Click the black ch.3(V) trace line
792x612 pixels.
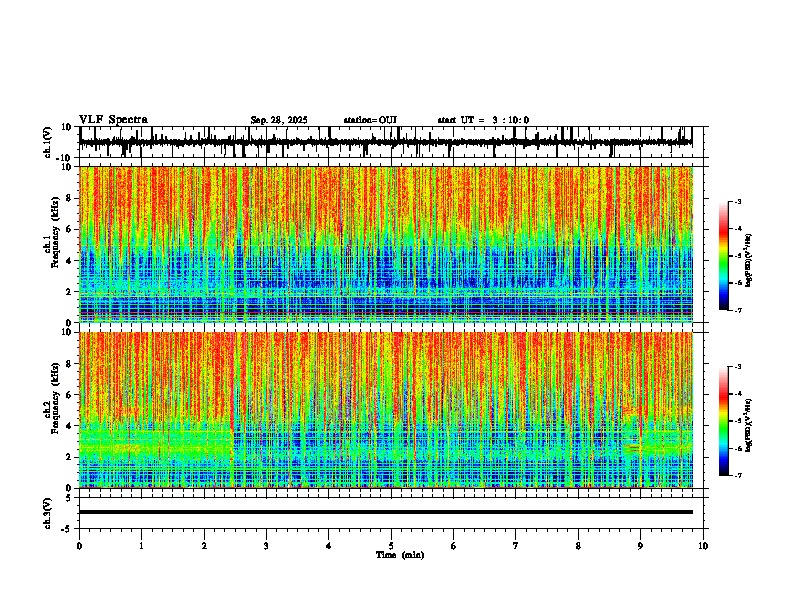pyautogui.click(x=386, y=512)
